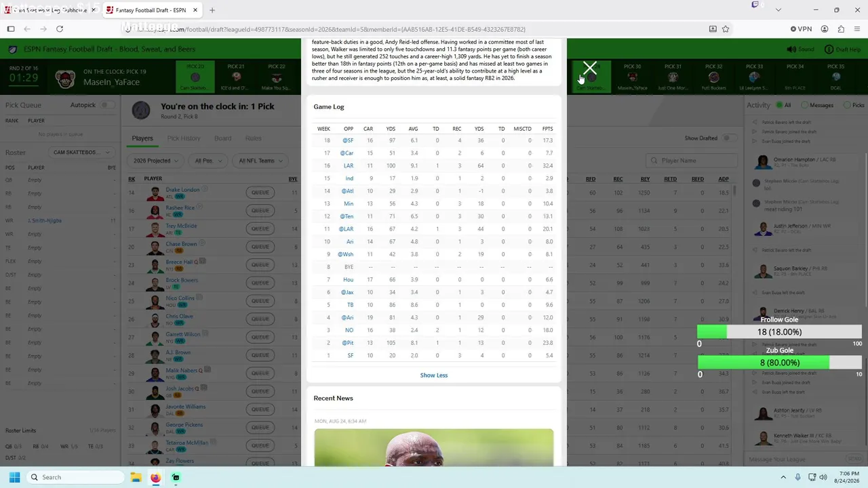
Task: Click the on-the-clock MaseIn_YaFace team avatar
Action: (65, 79)
